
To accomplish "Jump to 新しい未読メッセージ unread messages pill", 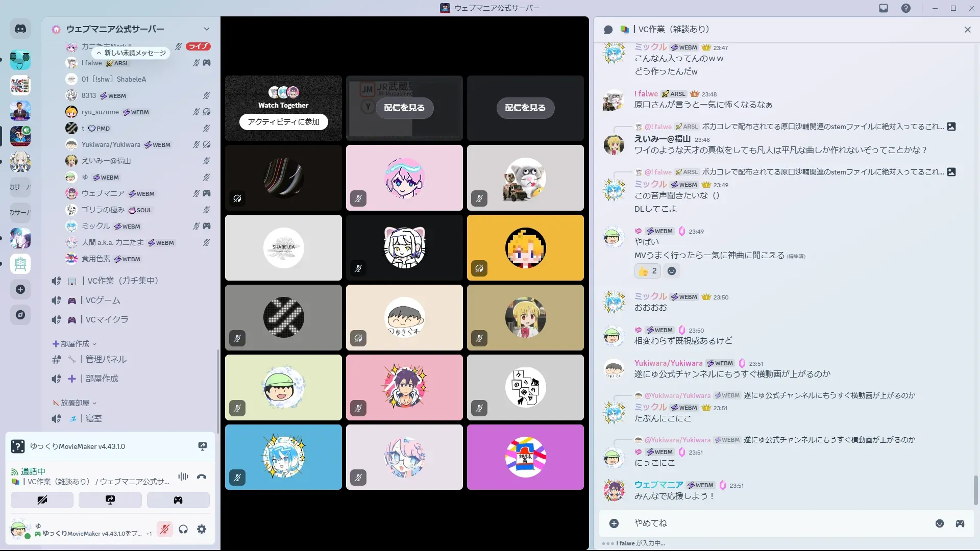I will [131, 53].
